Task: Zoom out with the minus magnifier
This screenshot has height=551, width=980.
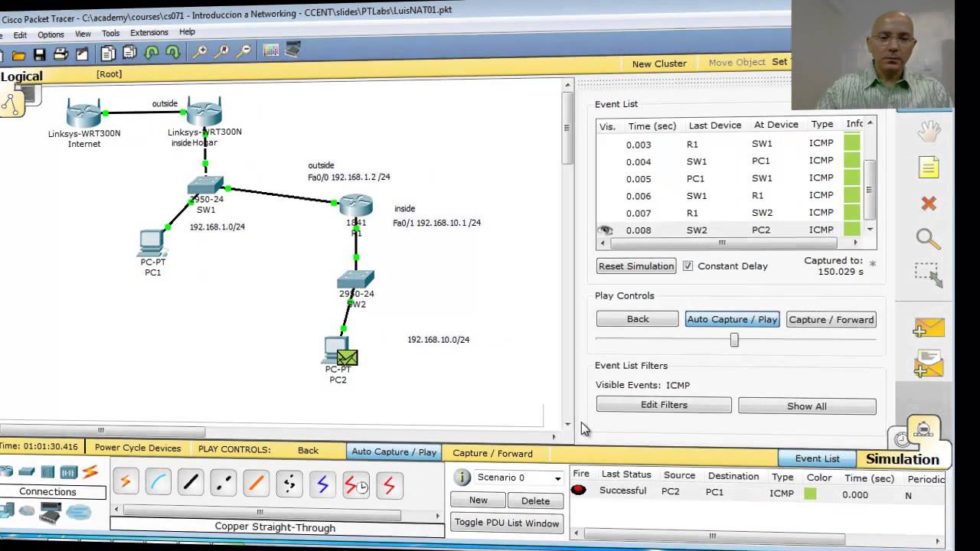Action: (243, 52)
